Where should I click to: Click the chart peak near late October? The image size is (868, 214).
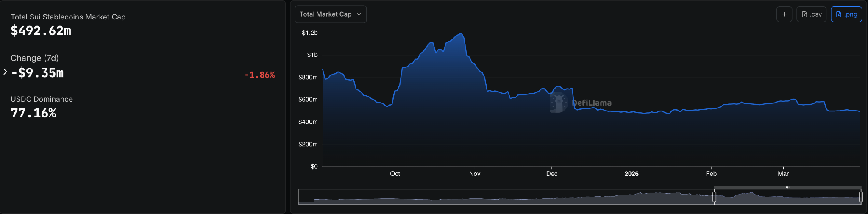pyautogui.click(x=461, y=33)
